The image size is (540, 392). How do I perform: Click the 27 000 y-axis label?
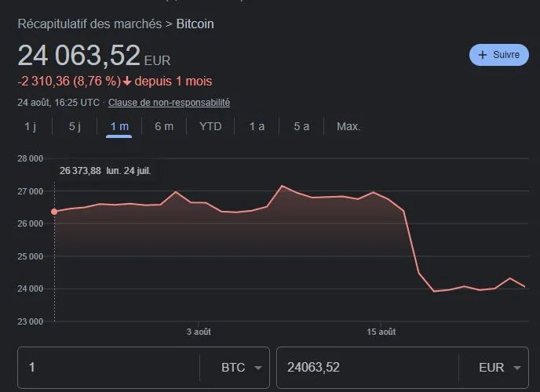click(31, 191)
